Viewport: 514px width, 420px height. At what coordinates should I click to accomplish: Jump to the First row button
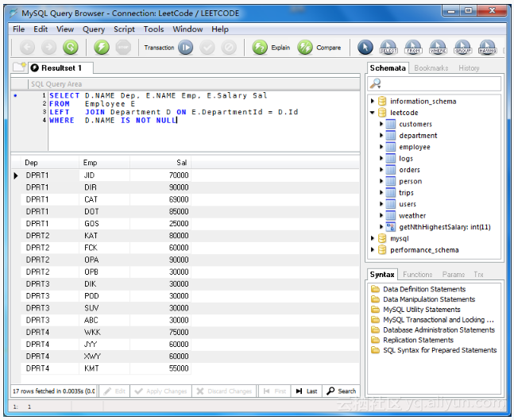coord(275,391)
